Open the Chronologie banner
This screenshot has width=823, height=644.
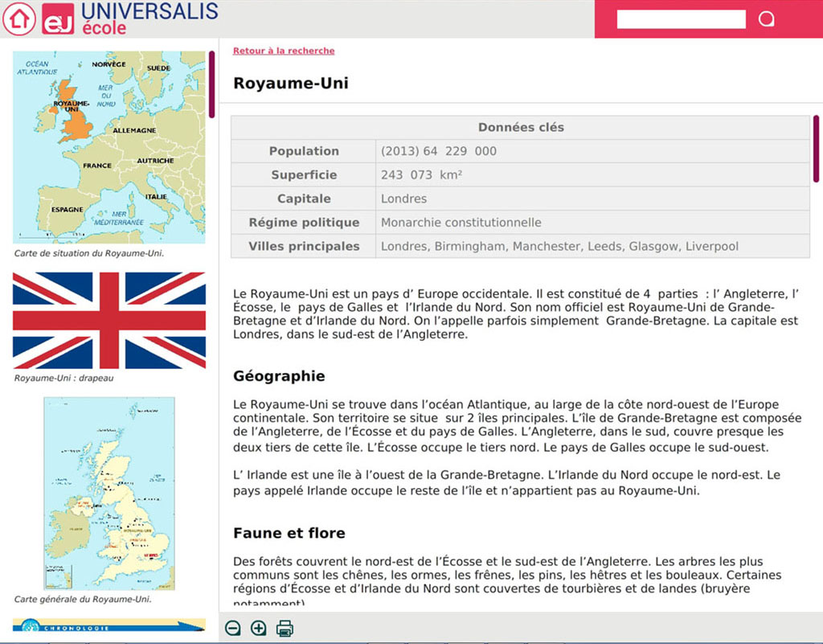[x=109, y=625]
